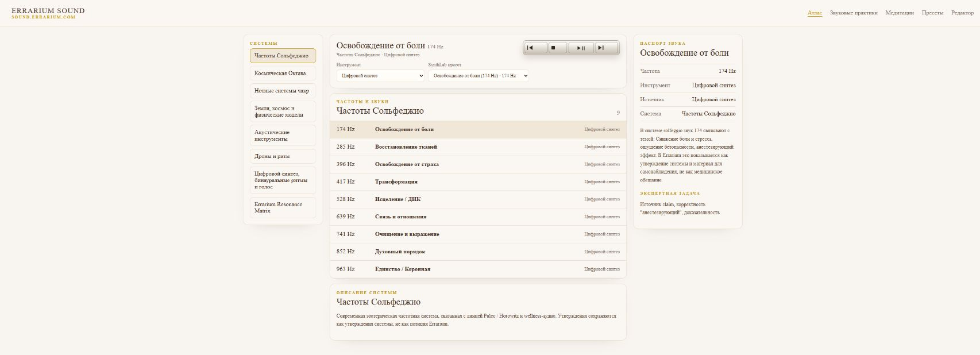Image resolution: width=980 pixels, height=355 pixels.
Task: Choose the 396 Hz Освобождение от страха row
Action: click(478, 164)
